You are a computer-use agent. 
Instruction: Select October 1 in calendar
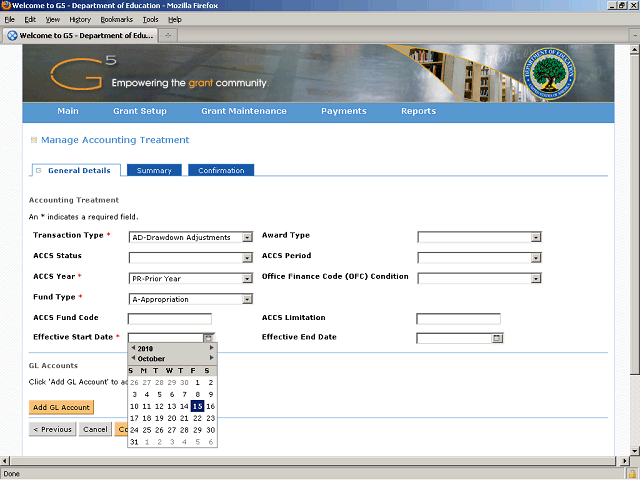pos(198,382)
